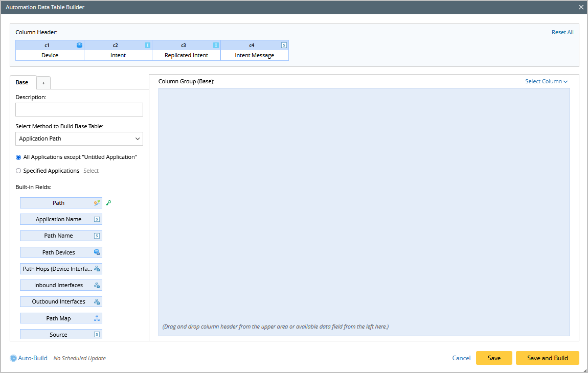The width and height of the screenshot is (588, 373).
Task: Click the Column Group (Base) drop area
Action: pos(364,212)
